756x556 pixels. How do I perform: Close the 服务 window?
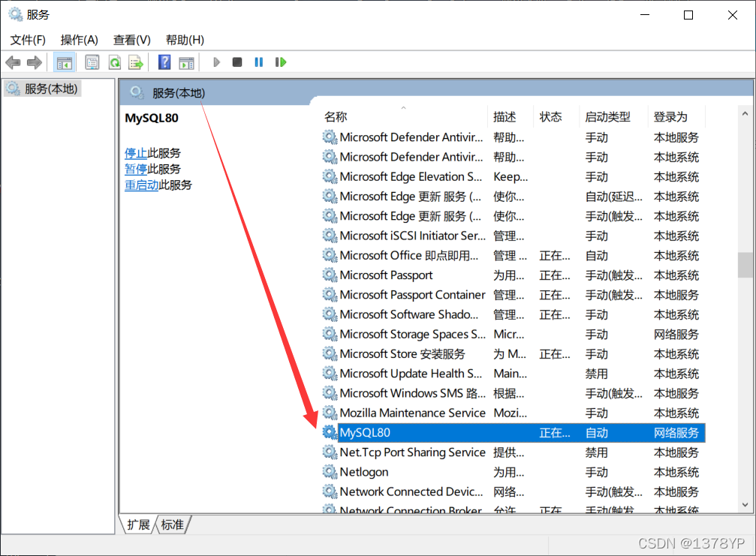[733, 15]
